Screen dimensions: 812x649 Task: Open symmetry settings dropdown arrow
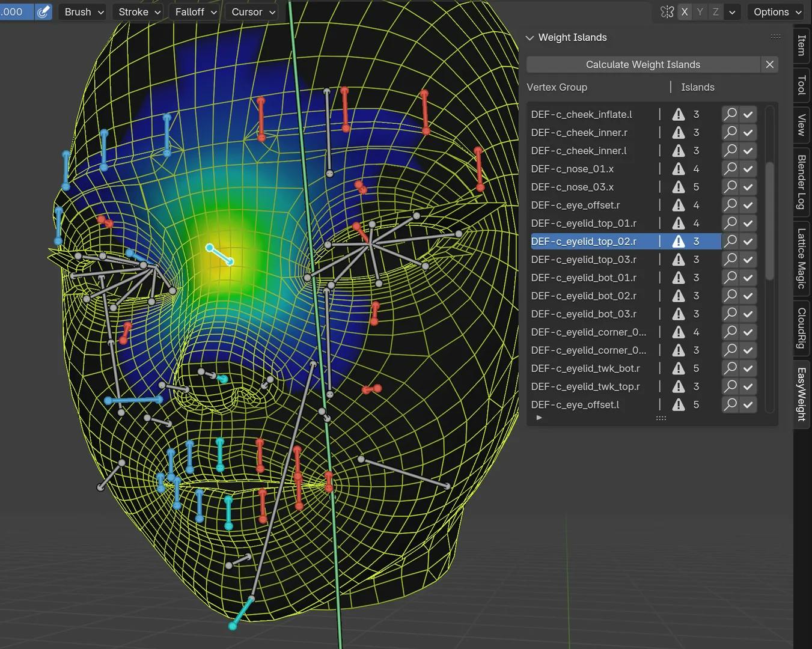tap(732, 12)
